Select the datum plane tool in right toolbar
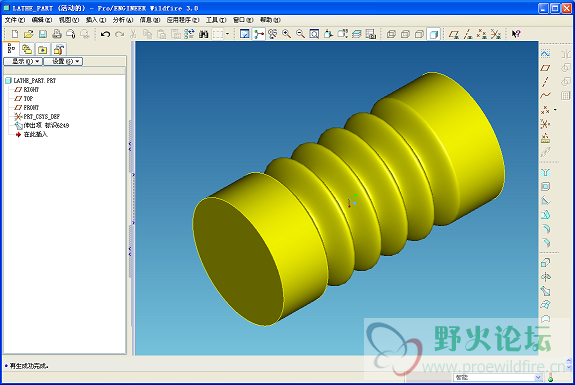 [x=545, y=68]
